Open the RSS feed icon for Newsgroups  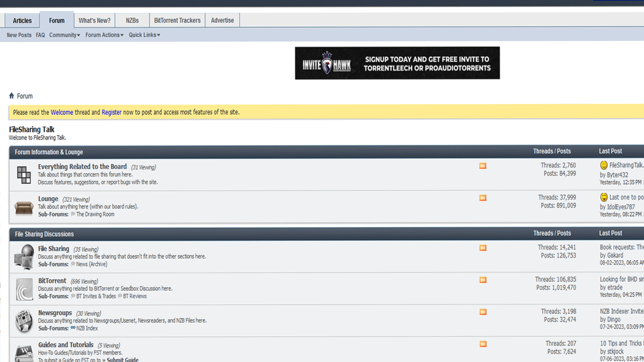(482, 312)
